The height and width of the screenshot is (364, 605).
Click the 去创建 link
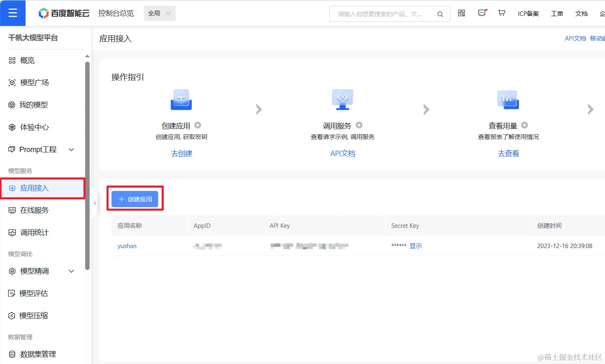coord(182,154)
